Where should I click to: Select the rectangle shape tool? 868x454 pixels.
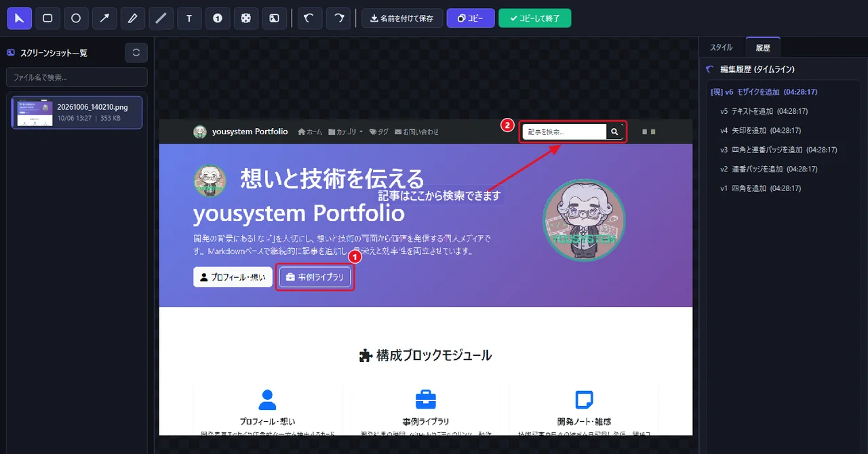[x=47, y=18]
